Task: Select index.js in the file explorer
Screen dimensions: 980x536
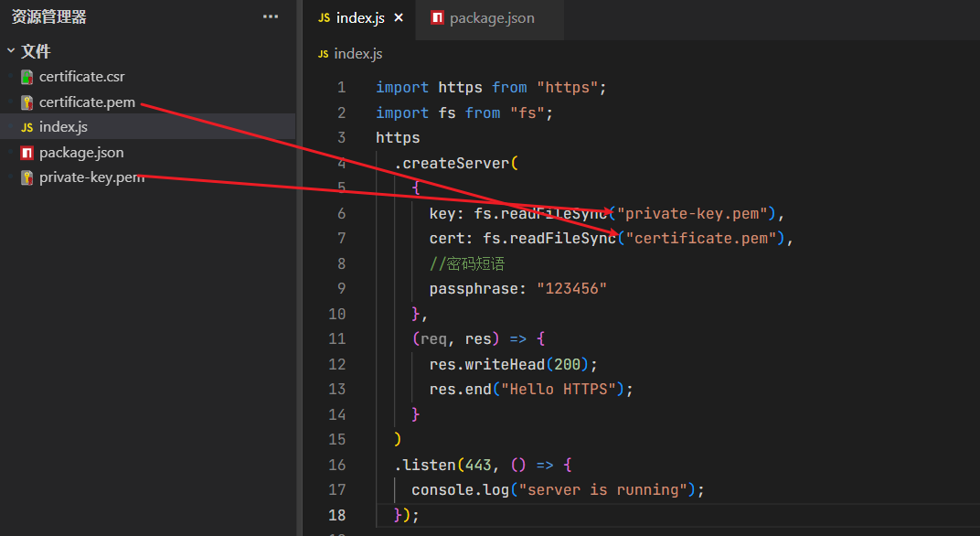Action: click(x=63, y=127)
